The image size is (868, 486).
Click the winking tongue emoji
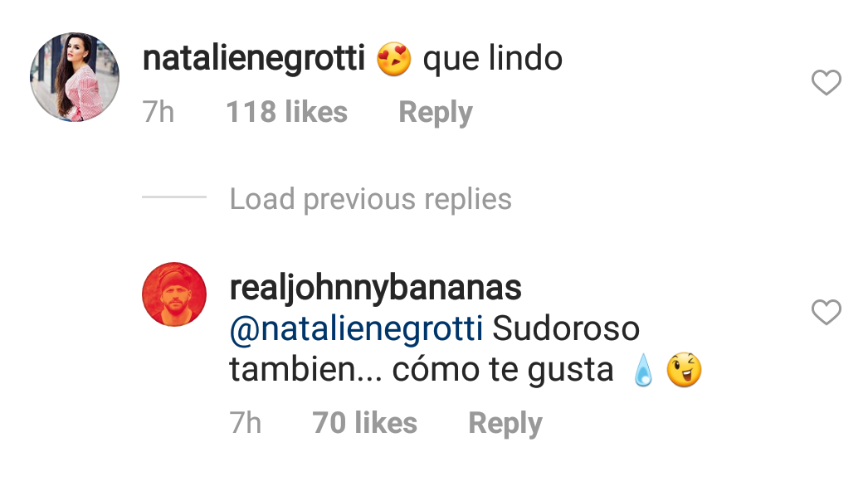tap(685, 369)
